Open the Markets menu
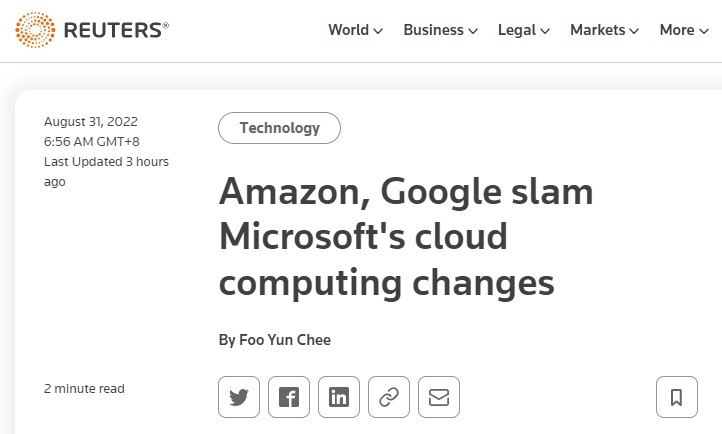The width and height of the screenshot is (722, 434). (x=604, y=30)
